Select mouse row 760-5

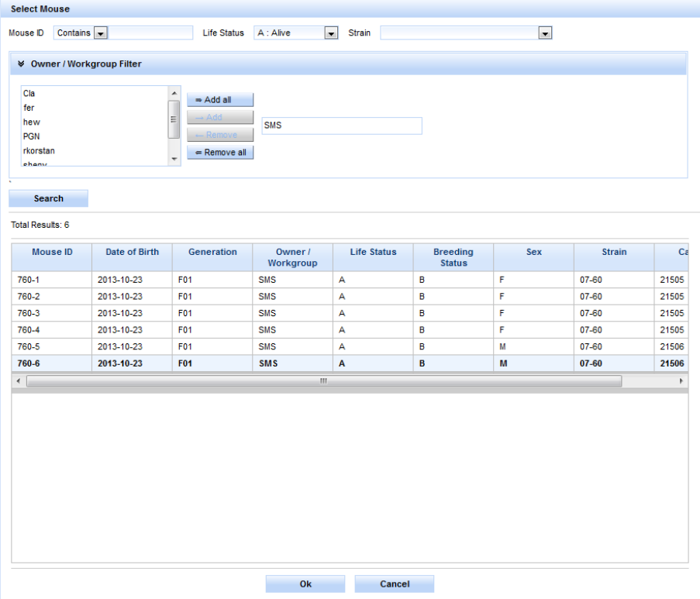(350, 347)
